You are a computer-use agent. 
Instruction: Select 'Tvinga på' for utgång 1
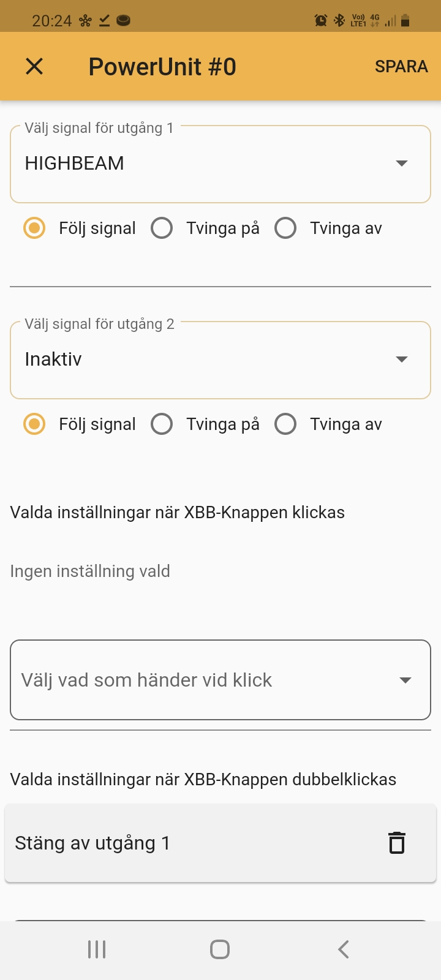pyautogui.click(x=162, y=228)
